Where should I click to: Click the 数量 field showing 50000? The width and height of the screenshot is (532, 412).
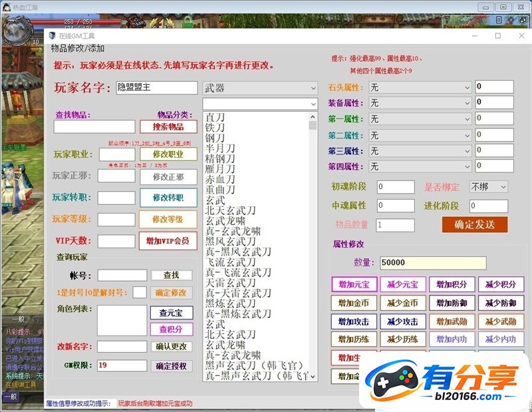click(x=433, y=263)
